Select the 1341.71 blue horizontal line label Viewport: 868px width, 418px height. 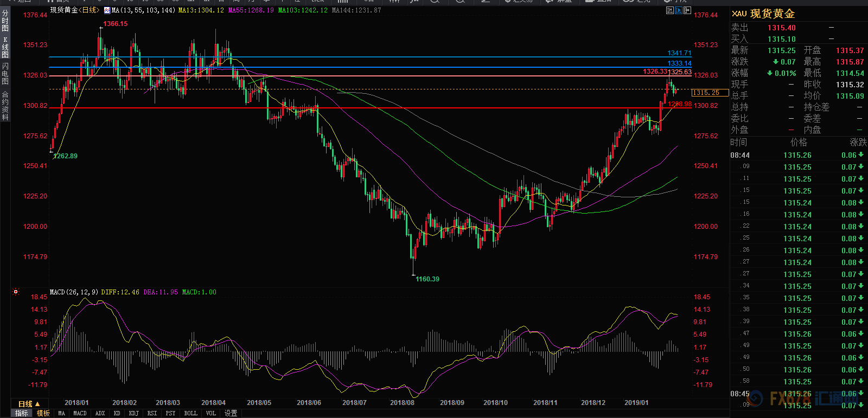click(679, 53)
